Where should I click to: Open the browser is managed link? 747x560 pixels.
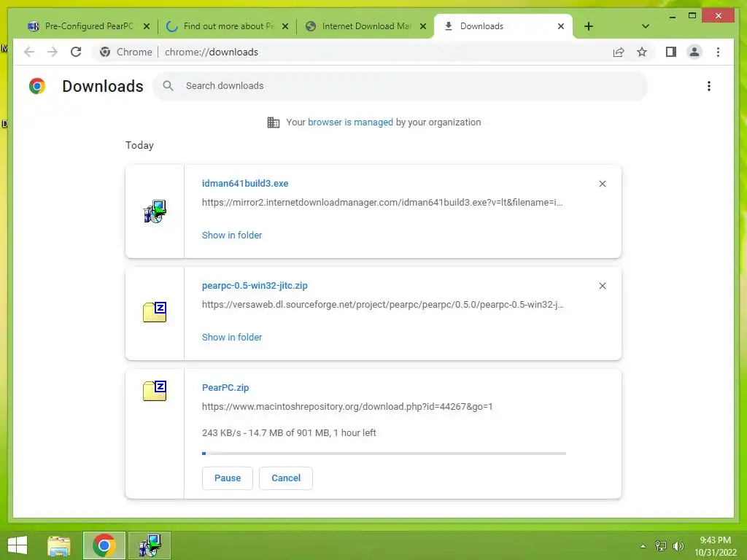coord(350,122)
